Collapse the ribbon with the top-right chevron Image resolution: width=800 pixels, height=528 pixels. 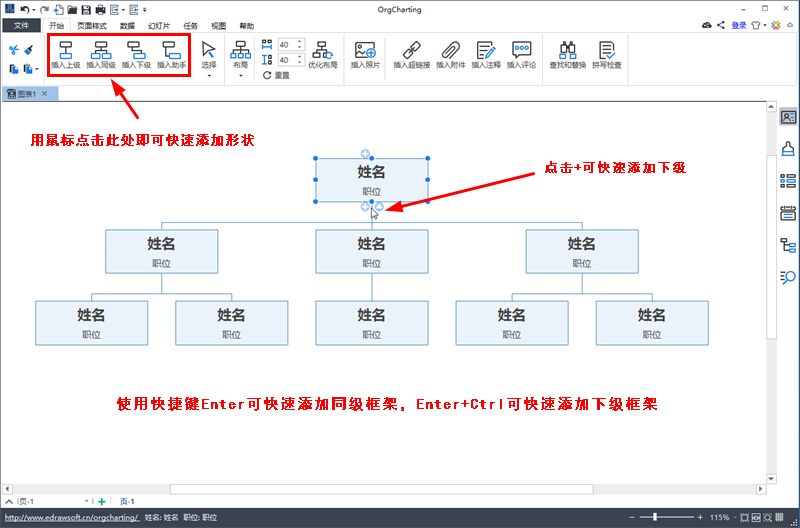coord(790,25)
